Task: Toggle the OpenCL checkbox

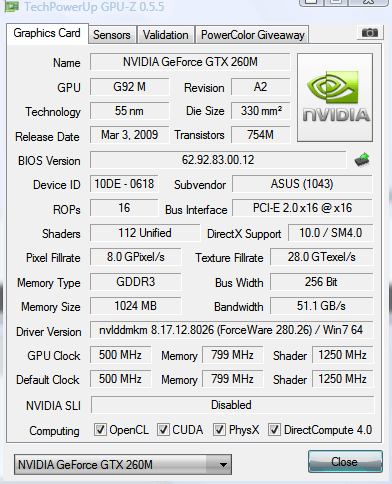Action: pyautogui.click(x=100, y=429)
